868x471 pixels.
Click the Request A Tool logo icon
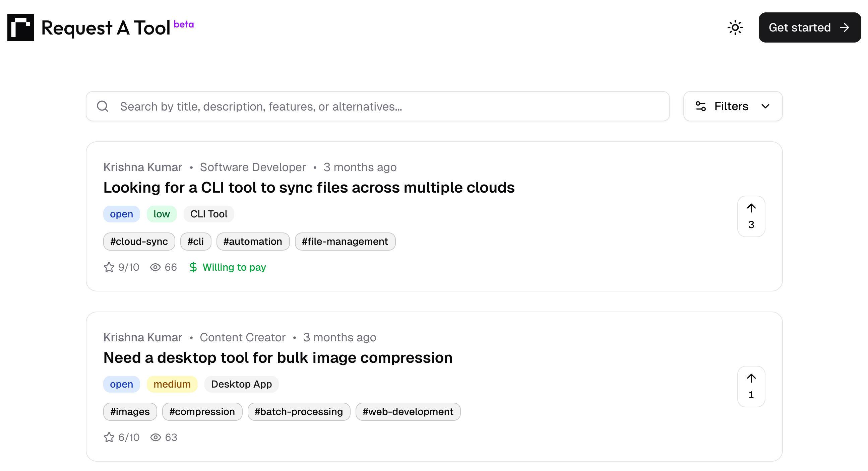[x=20, y=27]
